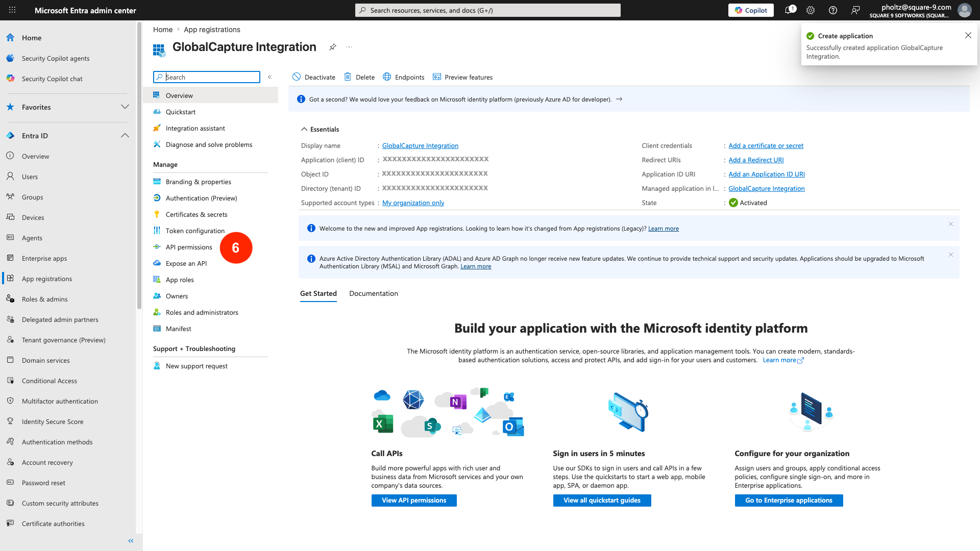This screenshot has height=551, width=980.
Task: Click the Certificates & secrets key icon
Action: click(157, 214)
